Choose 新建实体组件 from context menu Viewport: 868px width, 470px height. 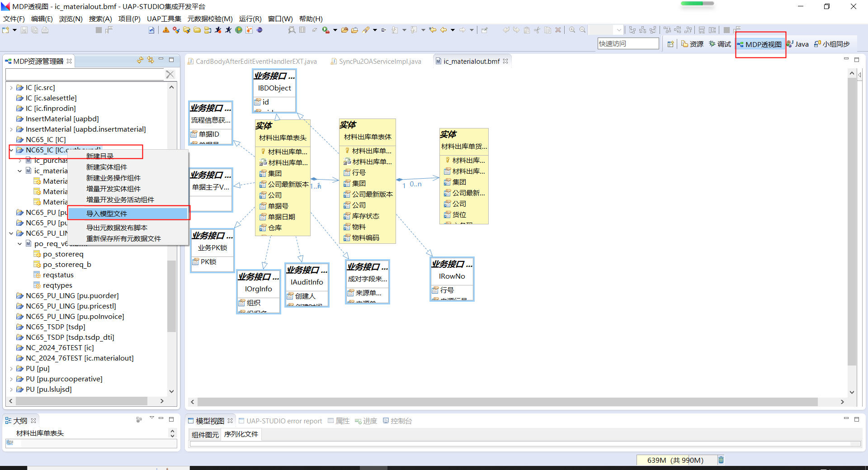[128, 167]
